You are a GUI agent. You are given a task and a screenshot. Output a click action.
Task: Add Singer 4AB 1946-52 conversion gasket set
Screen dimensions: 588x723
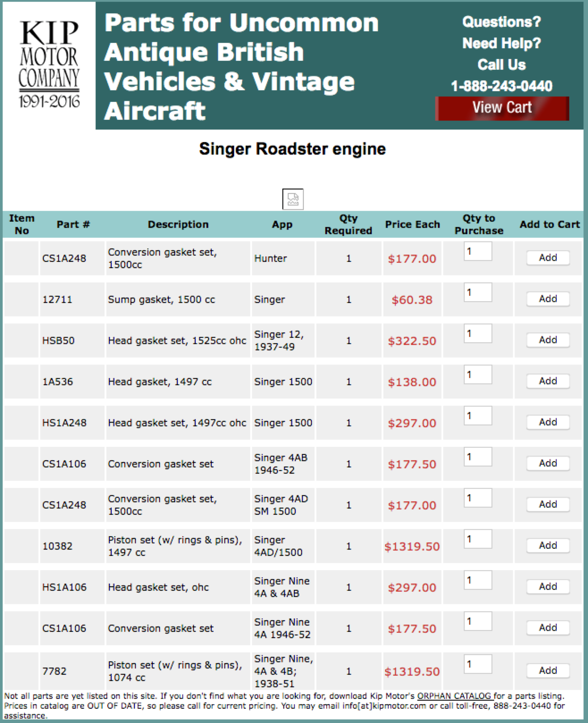(548, 463)
